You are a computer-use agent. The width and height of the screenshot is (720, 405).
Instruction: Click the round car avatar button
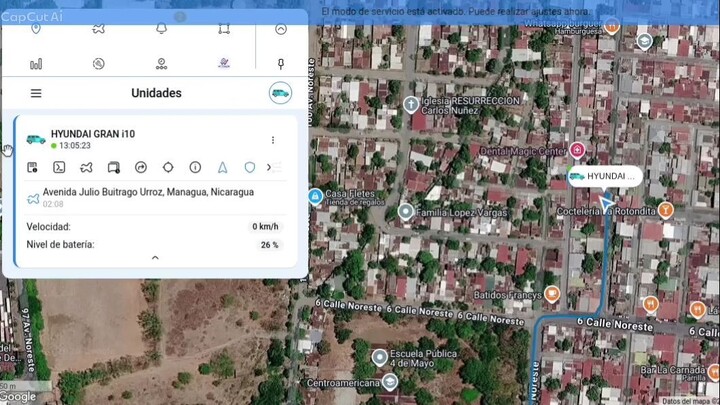(x=280, y=93)
